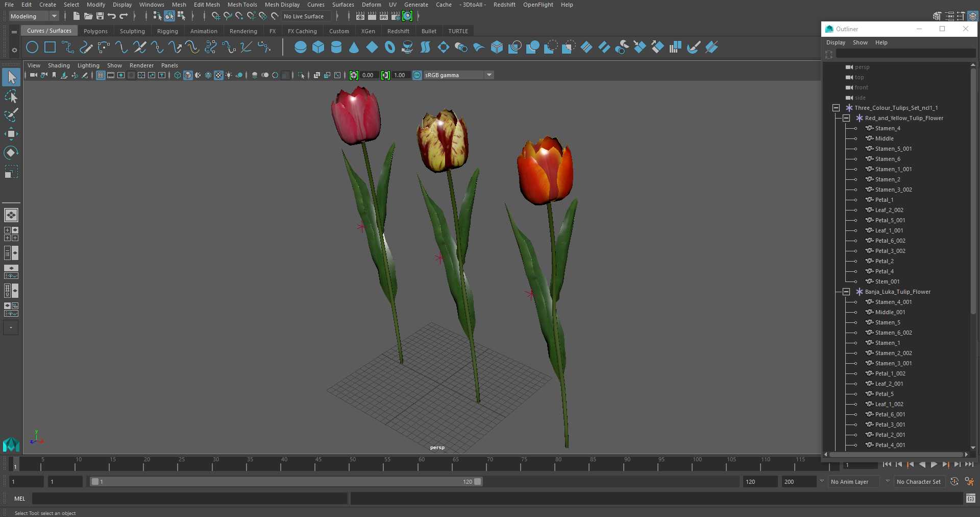The width and height of the screenshot is (980, 517).
Task: Go to the end of the playback range
Action: (969, 464)
